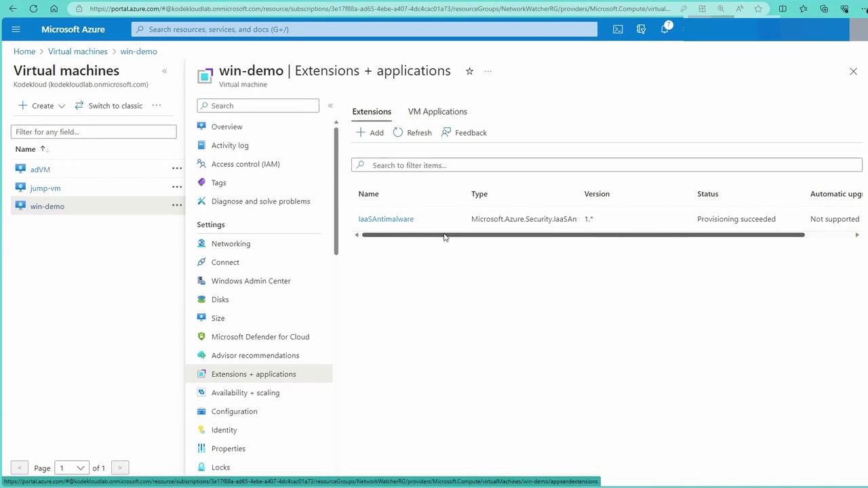Open the IaaSAntimalware extension link

coord(386,219)
